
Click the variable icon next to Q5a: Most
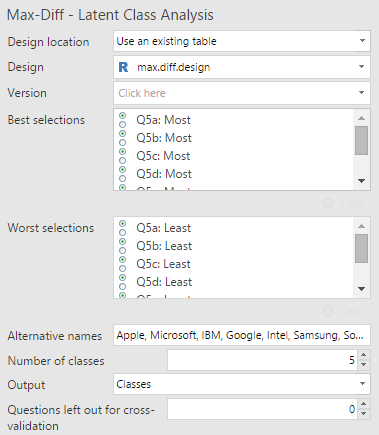point(123,120)
